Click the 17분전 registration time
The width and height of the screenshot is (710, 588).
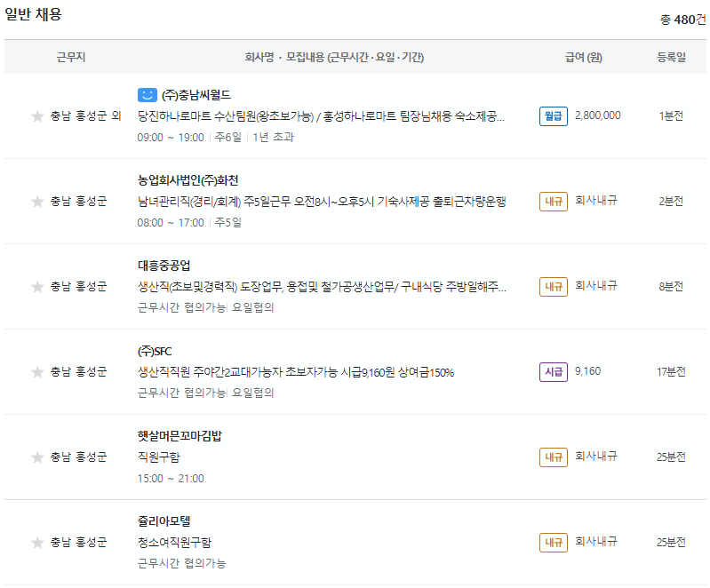(671, 372)
